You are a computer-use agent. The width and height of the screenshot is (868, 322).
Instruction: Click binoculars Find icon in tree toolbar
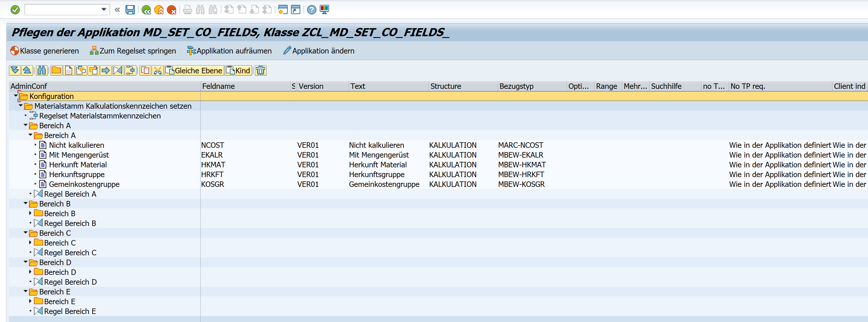point(41,70)
